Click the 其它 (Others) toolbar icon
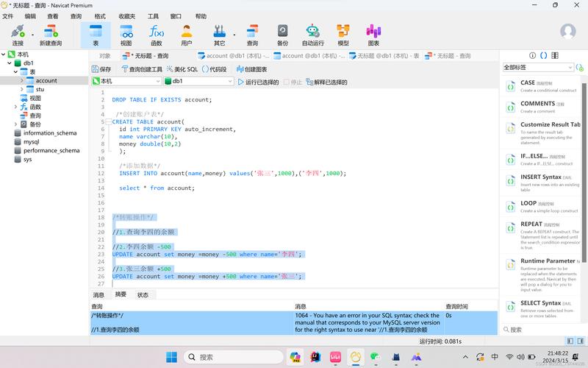The width and height of the screenshot is (588, 368). coord(220,35)
